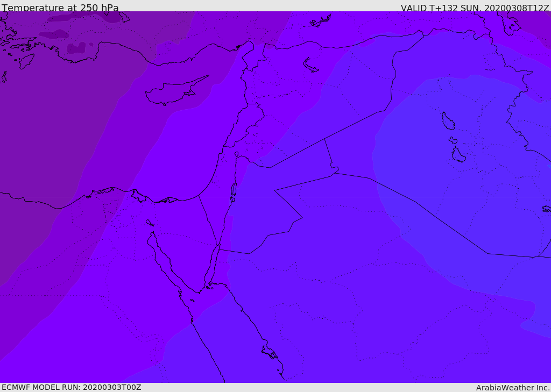This screenshot has height=392, width=551.
Task: Click the northernmost large lake in Iraq
Action: click(448, 121)
